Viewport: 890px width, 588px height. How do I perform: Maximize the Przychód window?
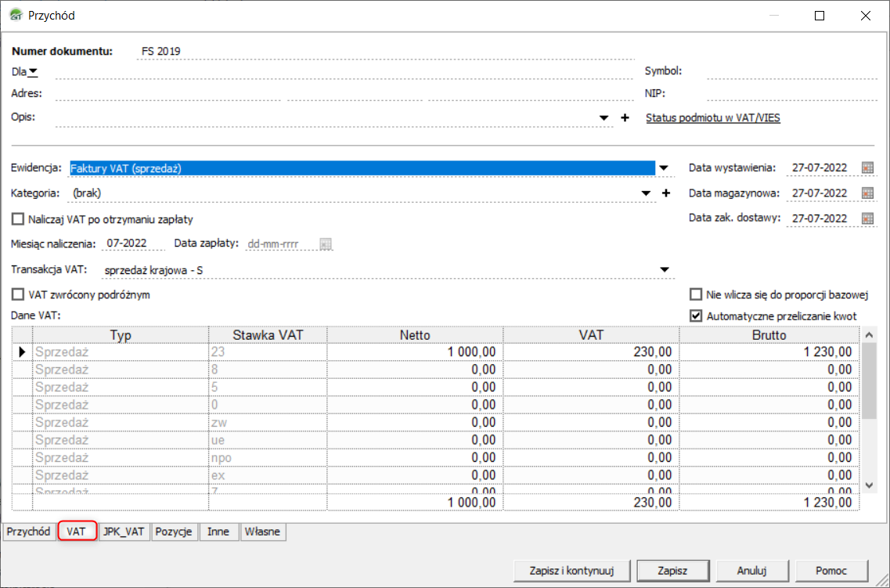[820, 16]
